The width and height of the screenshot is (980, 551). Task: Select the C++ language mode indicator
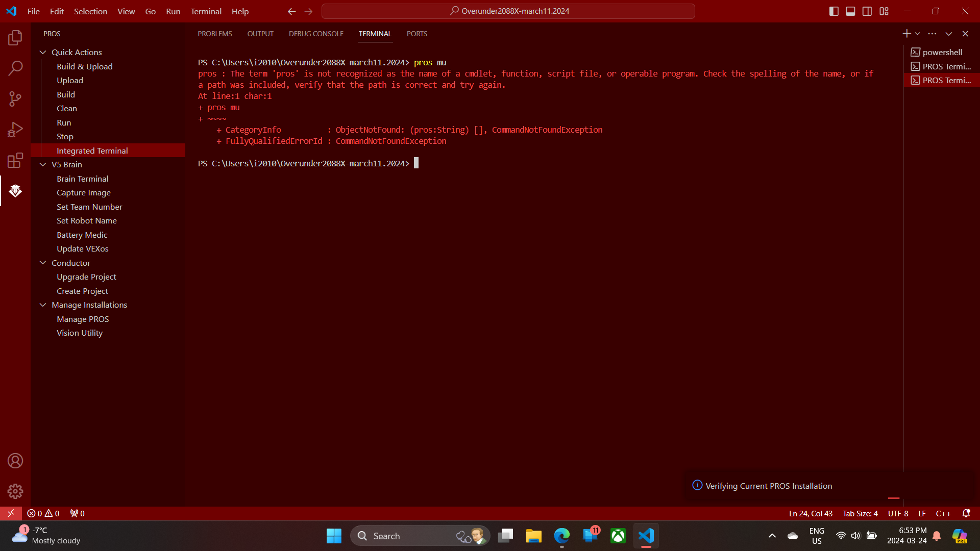tap(943, 513)
